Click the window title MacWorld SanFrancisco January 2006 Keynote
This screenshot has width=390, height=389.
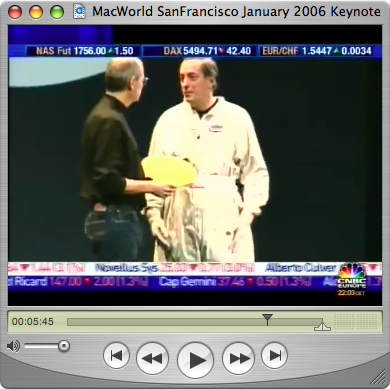click(x=236, y=11)
